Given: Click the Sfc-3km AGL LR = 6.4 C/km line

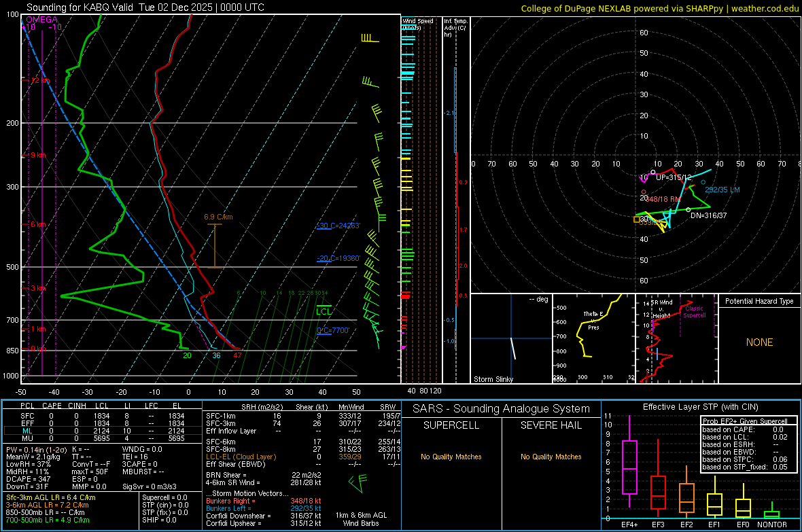Looking at the screenshot, I should [x=51, y=497].
